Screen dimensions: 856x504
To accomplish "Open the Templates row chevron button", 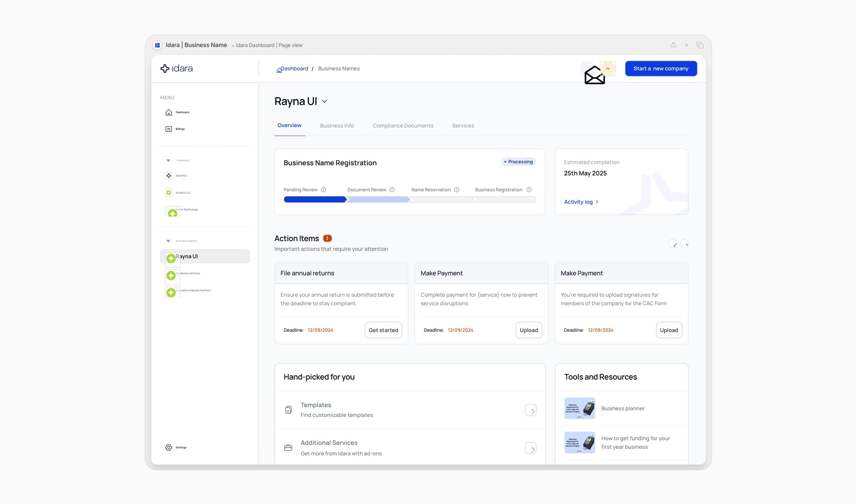I will click(x=531, y=410).
